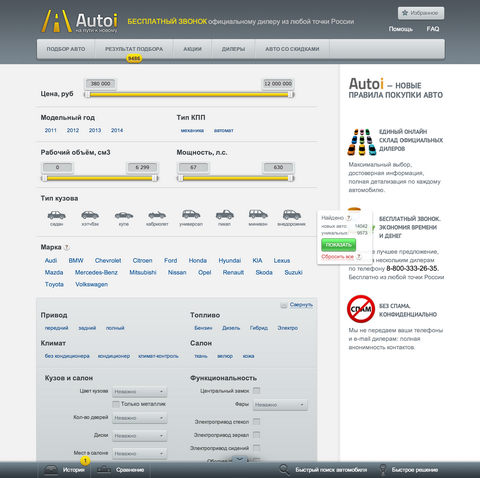Click the question mark beside Сбросить все
This screenshot has width=480, height=478.
click(359, 256)
